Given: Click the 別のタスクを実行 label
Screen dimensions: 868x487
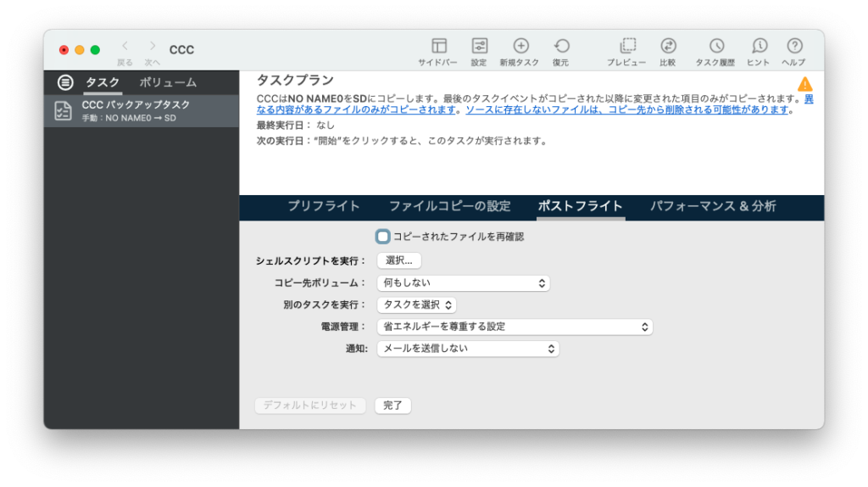Looking at the screenshot, I should [x=325, y=305].
